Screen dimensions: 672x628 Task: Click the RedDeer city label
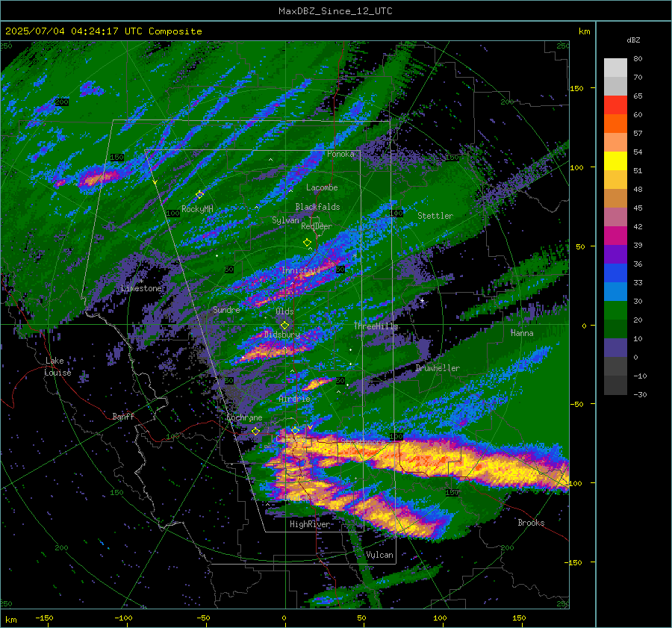317,226
